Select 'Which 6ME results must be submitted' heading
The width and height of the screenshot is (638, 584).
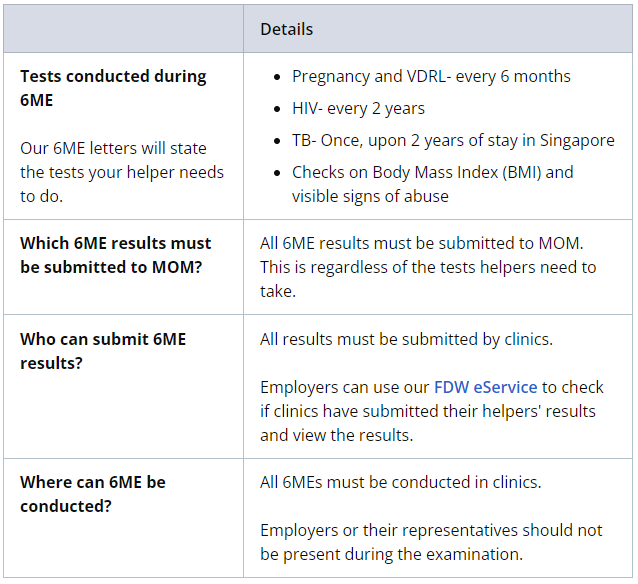point(116,255)
